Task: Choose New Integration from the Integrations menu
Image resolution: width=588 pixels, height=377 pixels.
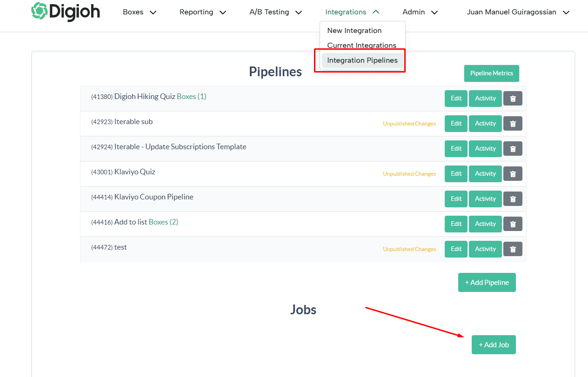Action: 354,30
